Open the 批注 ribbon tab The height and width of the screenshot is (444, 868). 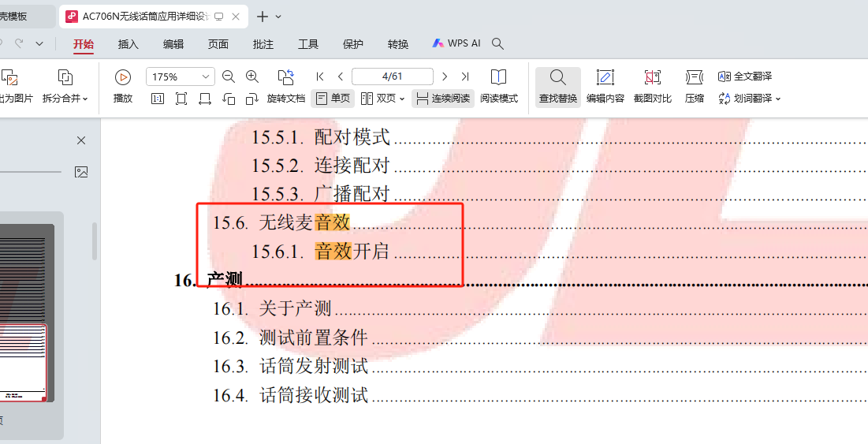coord(263,44)
